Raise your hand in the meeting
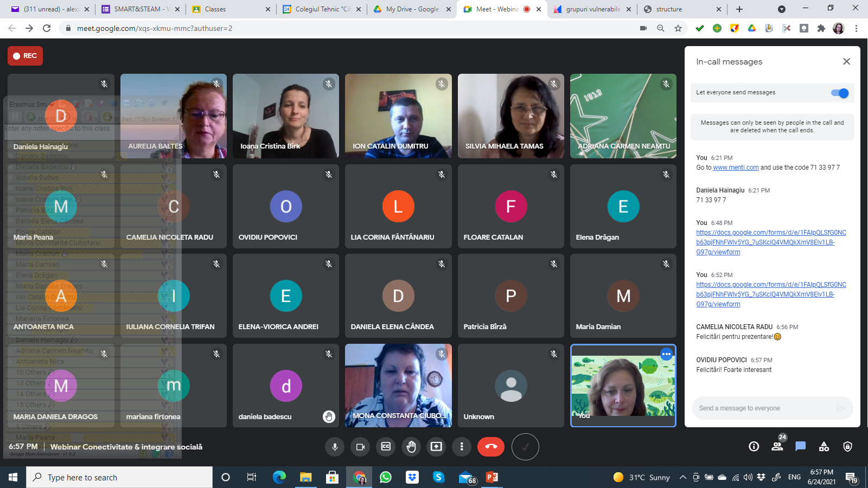The image size is (868, 488). coord(411,447)
